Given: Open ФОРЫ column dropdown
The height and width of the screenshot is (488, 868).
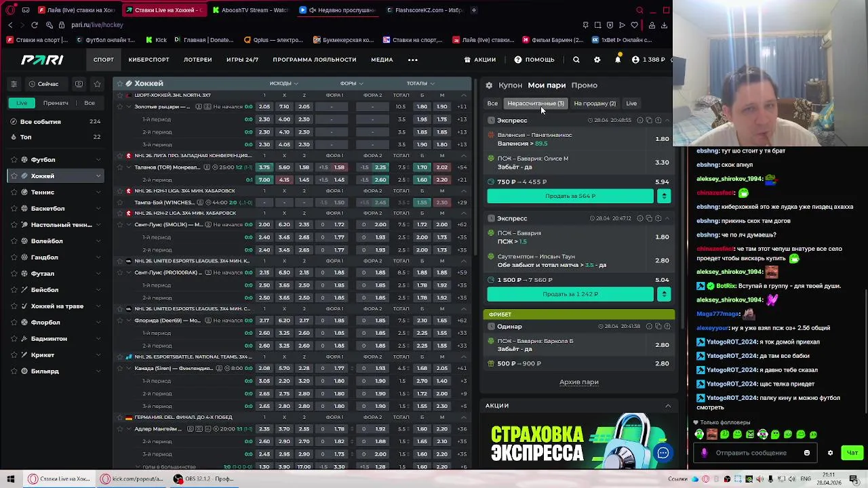Looking at the screenshot, I should (x=352, y=83).
